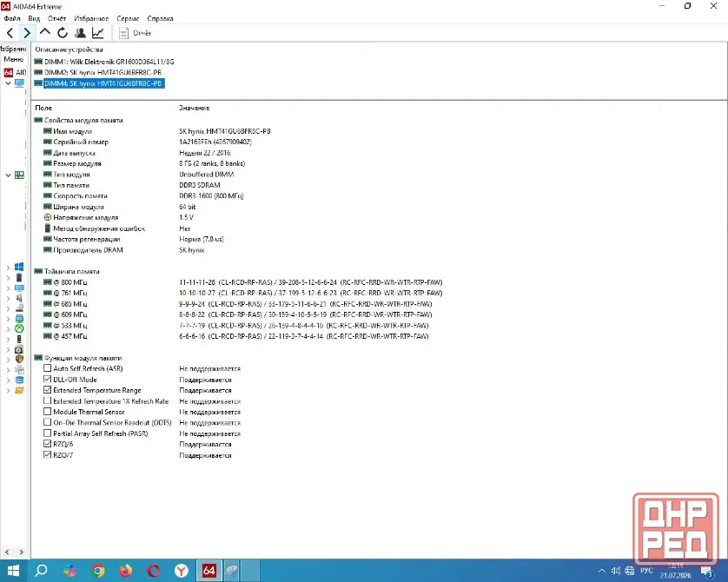Select the Data Storage drive icon in tree
Image resolution: width=728 pixels, height=582 pixels.
click(19, 308)
